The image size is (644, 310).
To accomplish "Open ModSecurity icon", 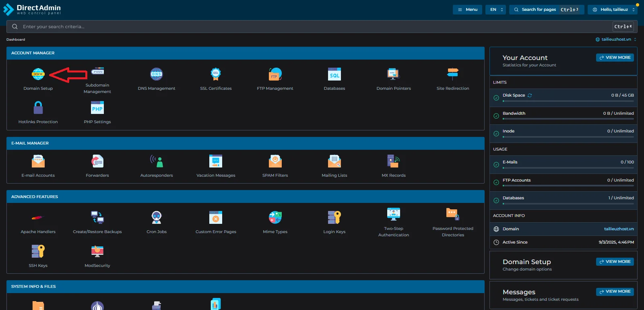I will point(97,252).
